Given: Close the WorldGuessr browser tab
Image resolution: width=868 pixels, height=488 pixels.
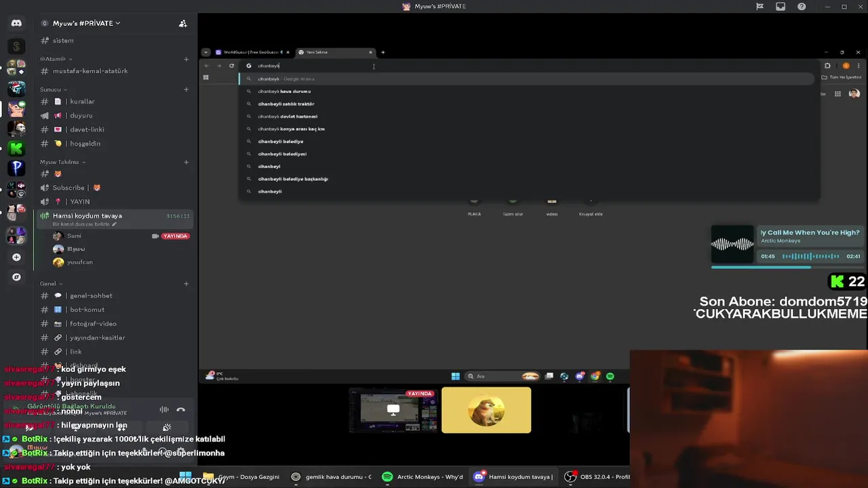Looking at the screenshot, I should tap(288, 52).
